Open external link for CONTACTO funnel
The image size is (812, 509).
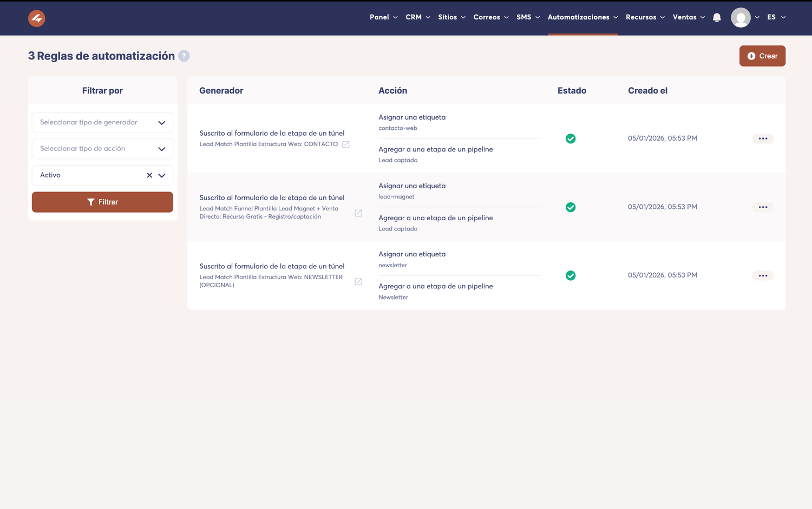tap(346, 144)
